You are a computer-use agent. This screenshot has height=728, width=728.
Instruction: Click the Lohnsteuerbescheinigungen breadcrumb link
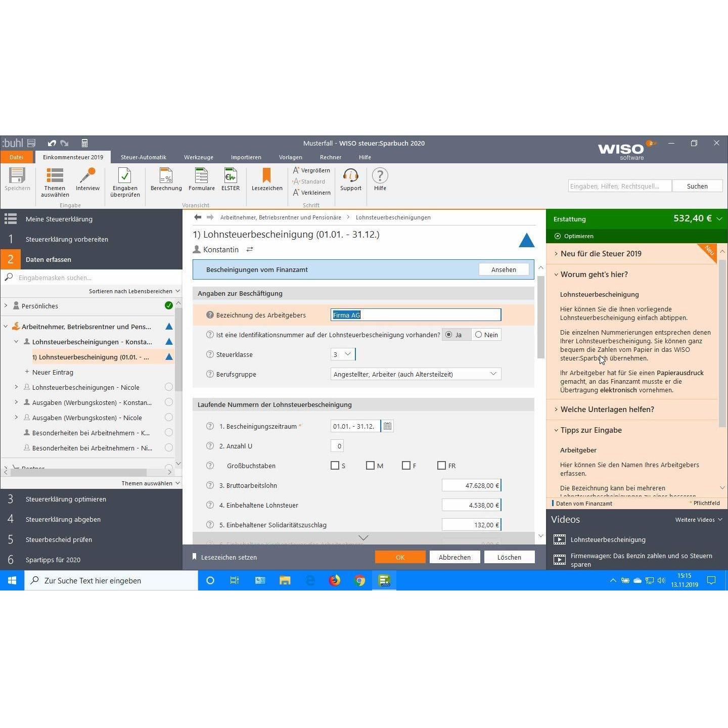click(x=393, y=217)
